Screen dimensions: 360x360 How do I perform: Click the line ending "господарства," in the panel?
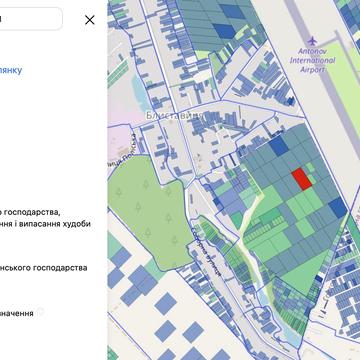coord(30,212)
